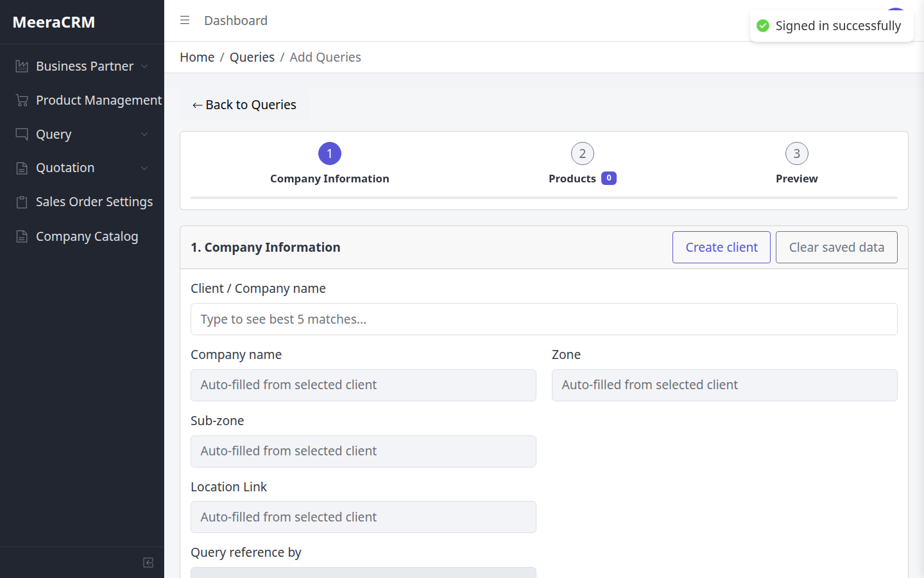Click the Zone auto-filled field
924x578 pixels.
[724, 385]
